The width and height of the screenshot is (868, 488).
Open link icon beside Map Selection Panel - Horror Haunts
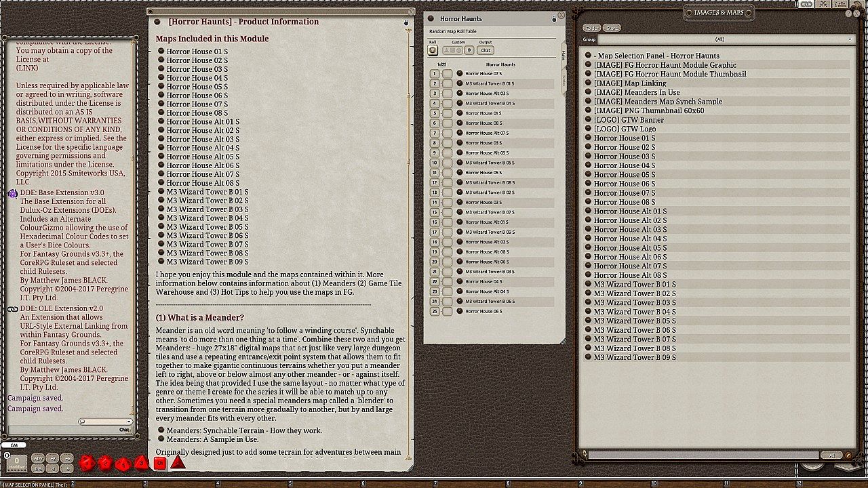588,56
